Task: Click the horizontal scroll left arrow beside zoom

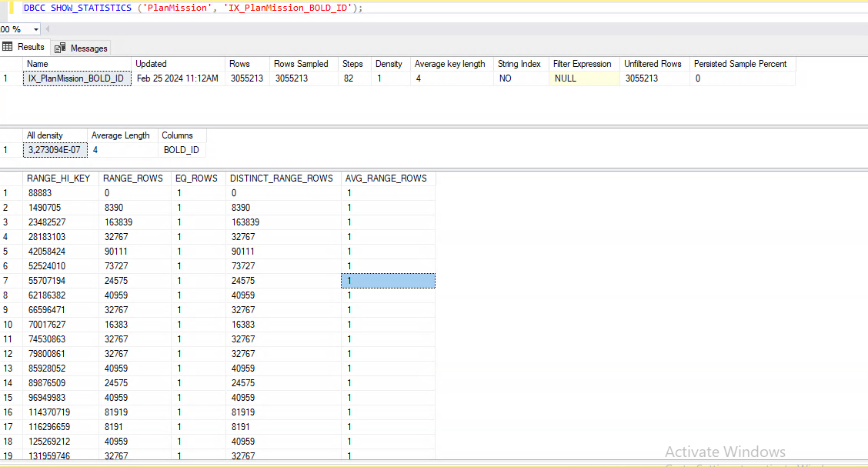Action: point(48,28)
